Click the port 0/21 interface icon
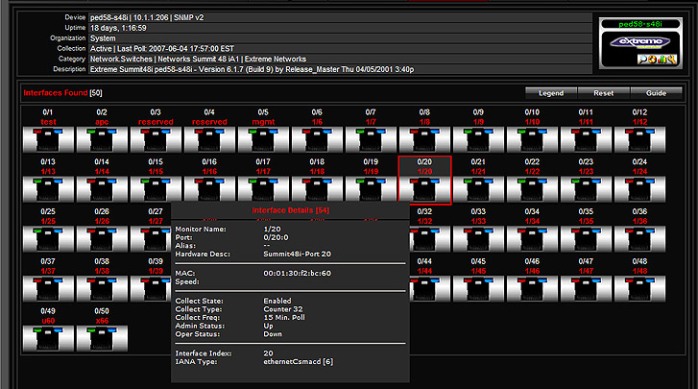The width and height of the screenshot is (698, 389). (479, 190)
